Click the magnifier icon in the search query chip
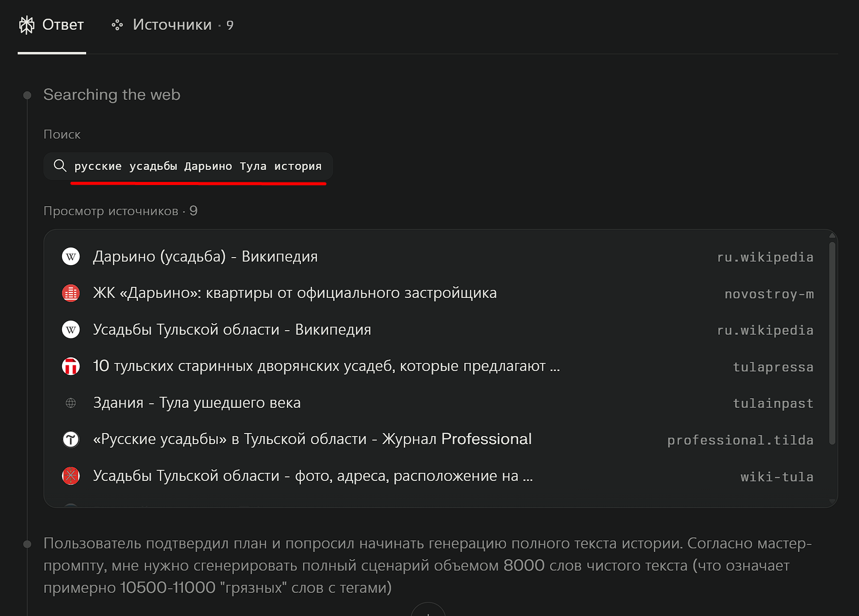 60,165
